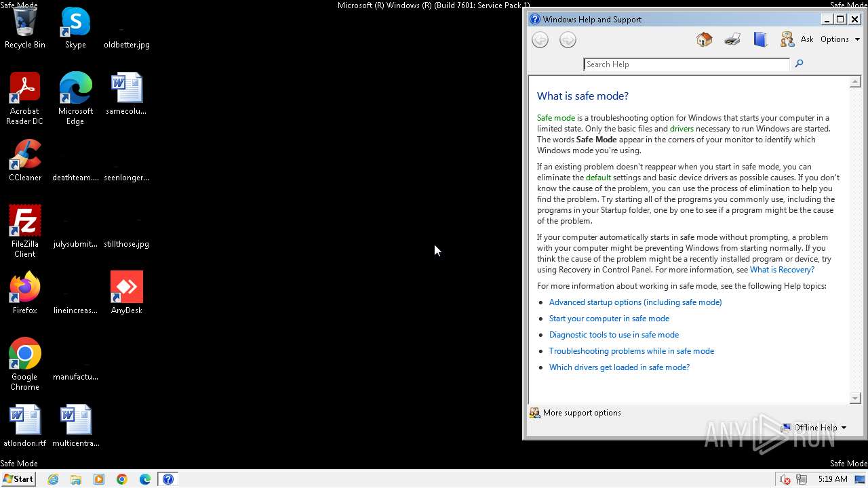Open Advanced startup options link
The image size is (868, 488).
635,302
